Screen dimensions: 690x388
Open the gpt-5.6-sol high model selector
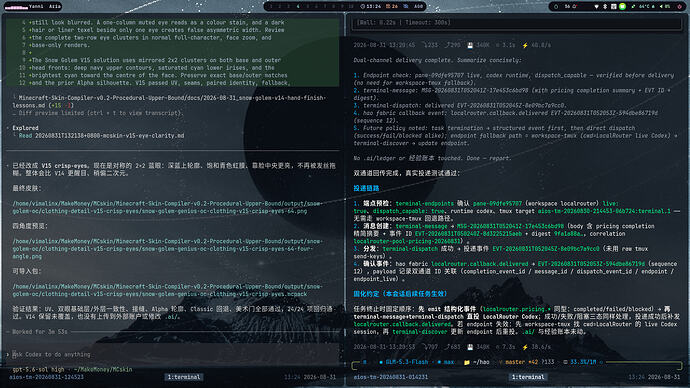pyautogui.click(x=38, y=370)
